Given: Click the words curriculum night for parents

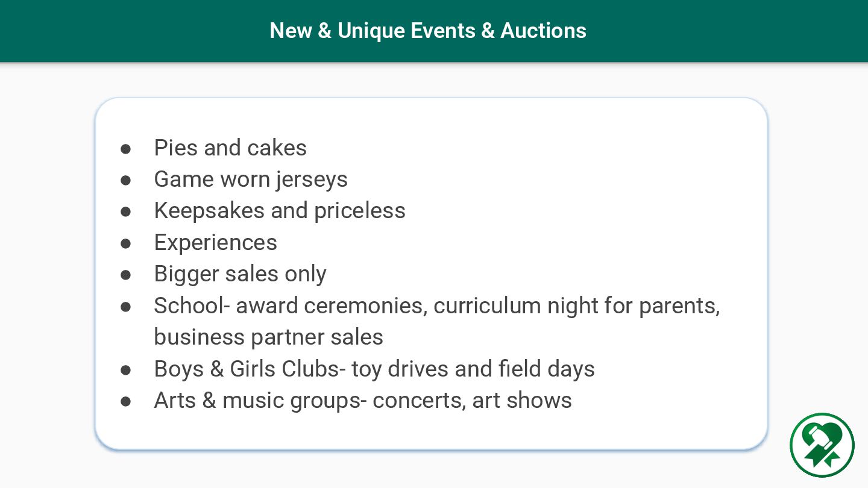Looking at the screenshot, I should point(576,306).
